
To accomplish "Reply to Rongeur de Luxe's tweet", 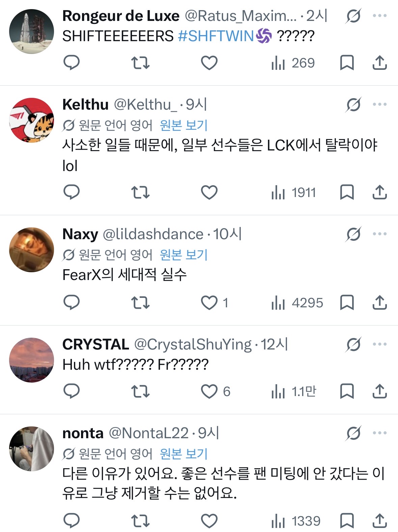I will (x=72, y=63).
